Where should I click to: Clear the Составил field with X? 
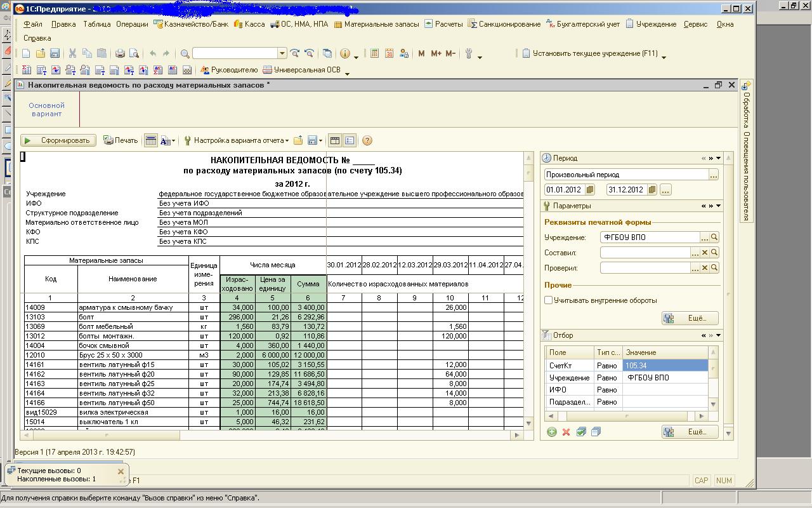tap(704, 253)
